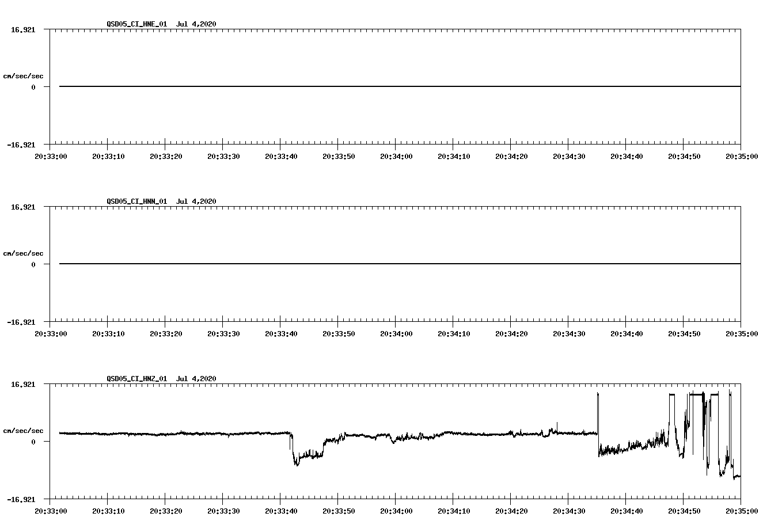Click the 20:33:10 time label under HNN plot
The width and height of the screenshot is (782, 532).
point(108,333)
